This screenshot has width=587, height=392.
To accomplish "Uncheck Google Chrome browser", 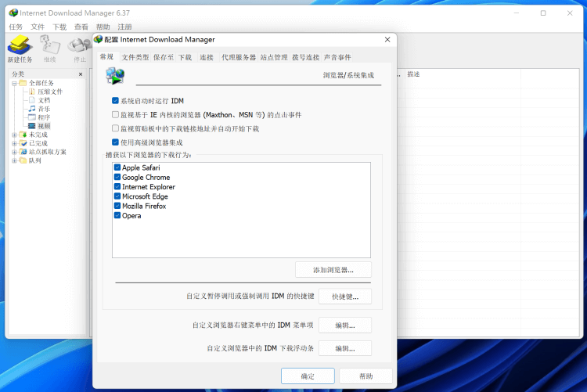I will click(117, 177).
